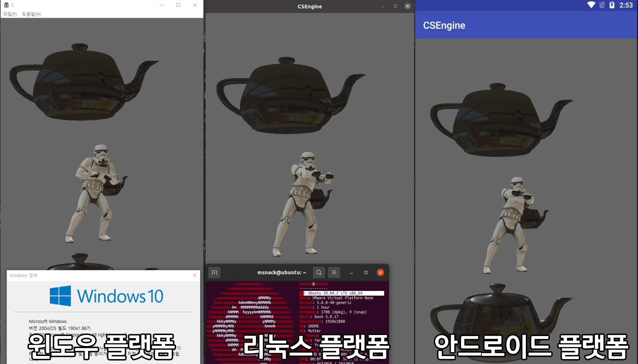Click the app icon in the Windows title bar

pos(6,5)
